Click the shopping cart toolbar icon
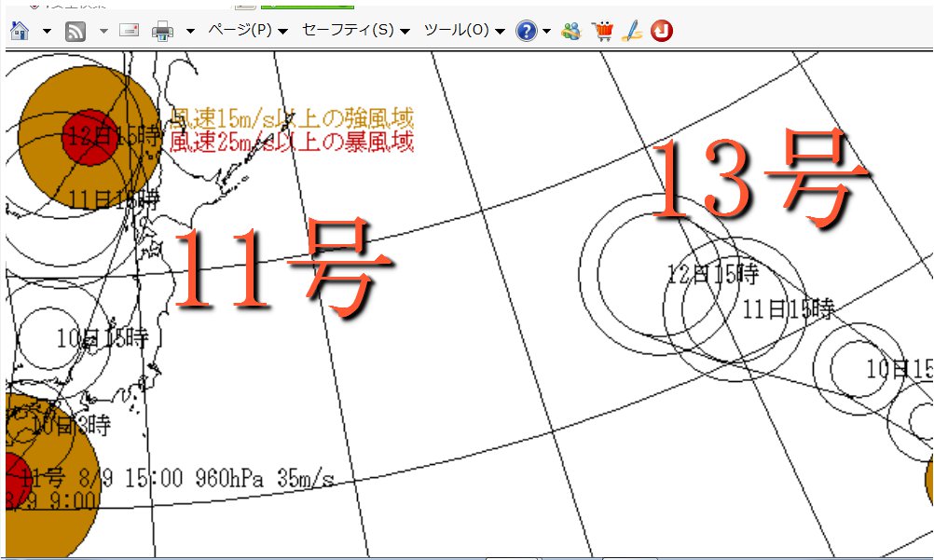The image size is (934, 560). click(x=603, y=31)
